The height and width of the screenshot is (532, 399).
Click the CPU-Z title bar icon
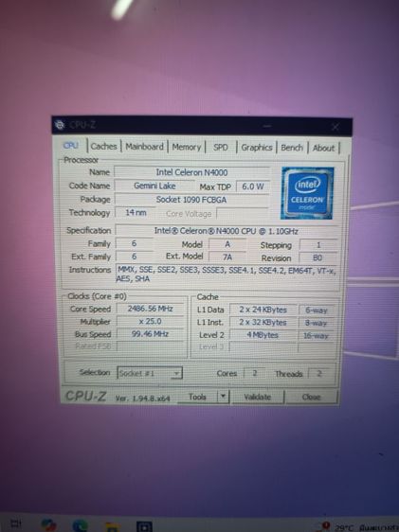[x=60, y=125]
